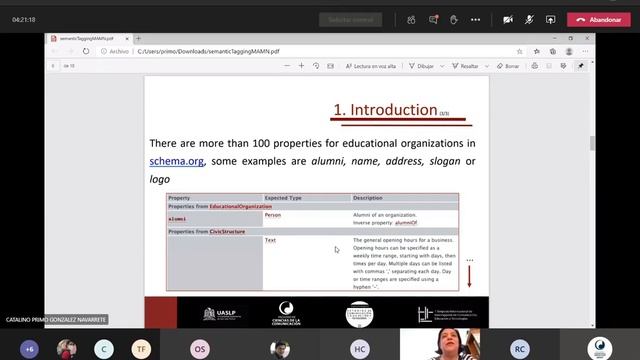Image resolution: width=640 pixels, height=360 pixels.
Task: Click the EducationalOrganization link in the table
Action: (x=240, y=207)
